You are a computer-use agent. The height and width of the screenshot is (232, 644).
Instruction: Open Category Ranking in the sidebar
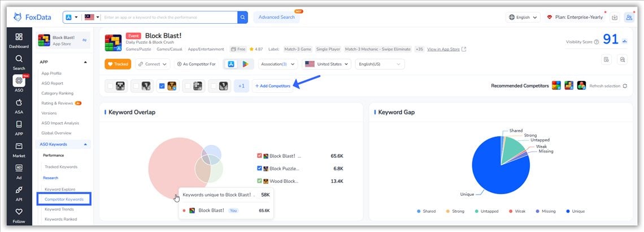(x=58, y=93)
